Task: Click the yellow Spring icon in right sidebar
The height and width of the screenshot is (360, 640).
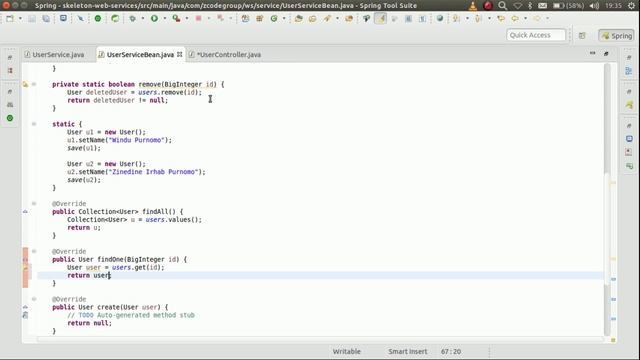Action: click(629, 105)
